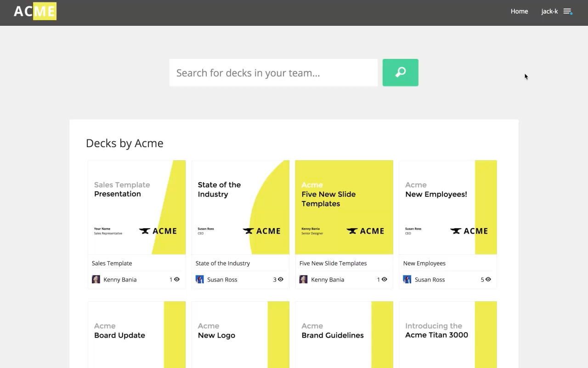Click the jack-k username in header
The width and height of the screenshot is (588, 368).
click(x=549, y=11)
